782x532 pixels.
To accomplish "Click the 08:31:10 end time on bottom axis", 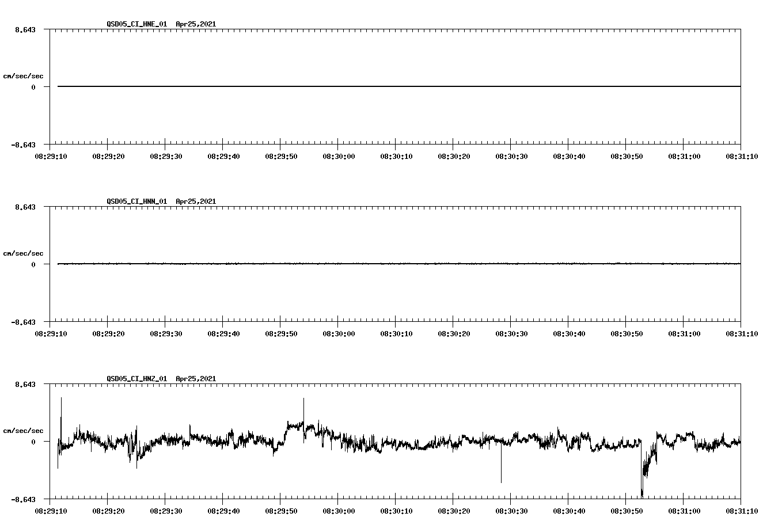I will click(x=742, y=510).
